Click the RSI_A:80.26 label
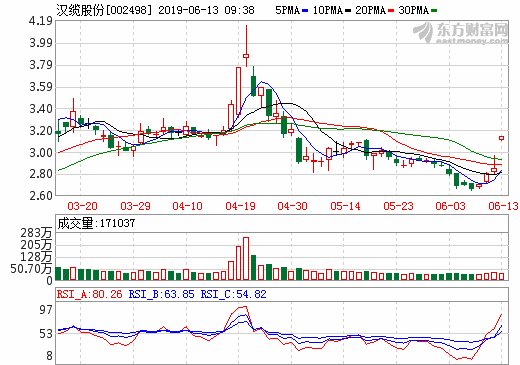 [x=89, y=294]
